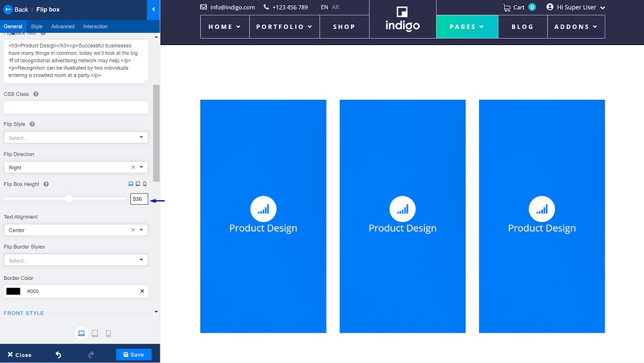The height and width of the screenshot is (363, 644).
Task: Click the first Product Design flip box title
Action: click(263, 228)
